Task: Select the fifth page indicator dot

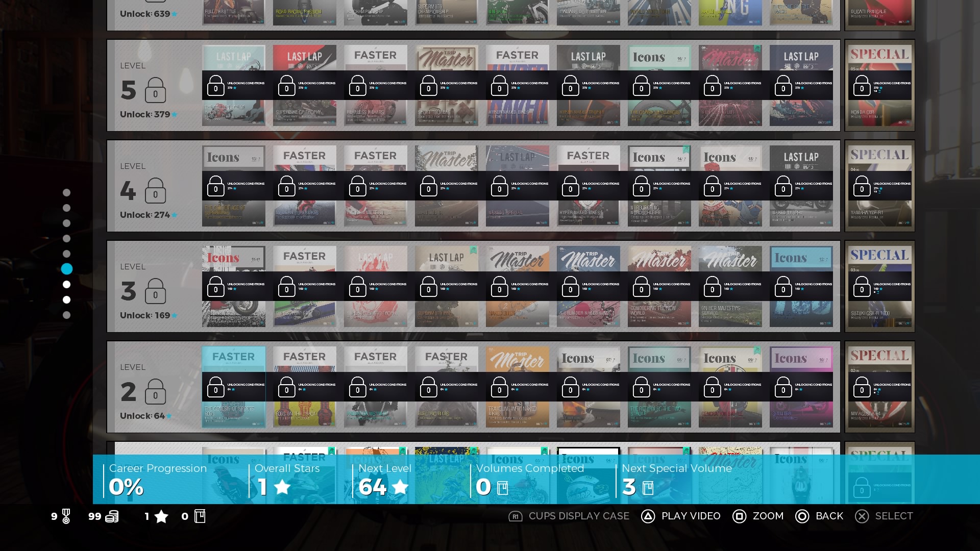Action: (66, 254)
